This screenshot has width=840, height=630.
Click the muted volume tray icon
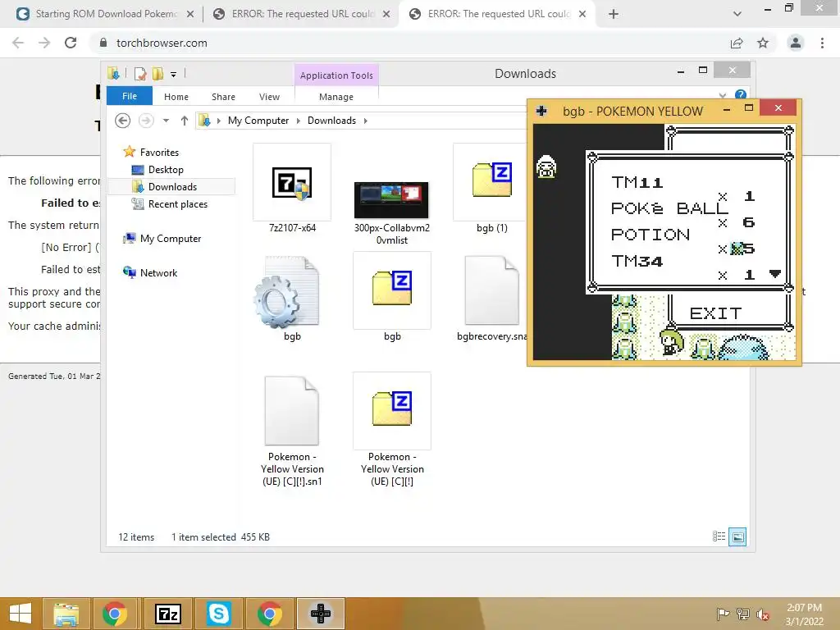(762, 614)
